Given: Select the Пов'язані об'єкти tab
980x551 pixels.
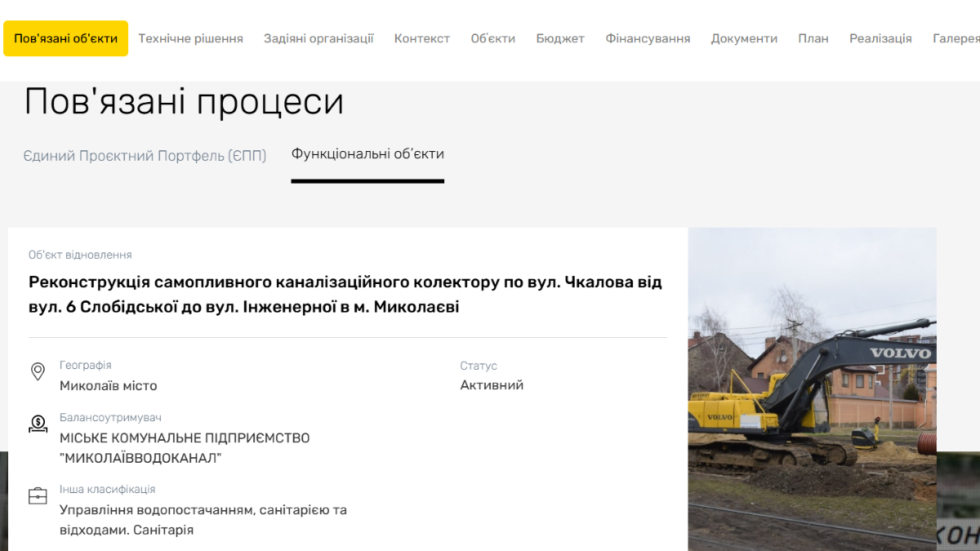Looking at the screenshot, I should 65,38.
